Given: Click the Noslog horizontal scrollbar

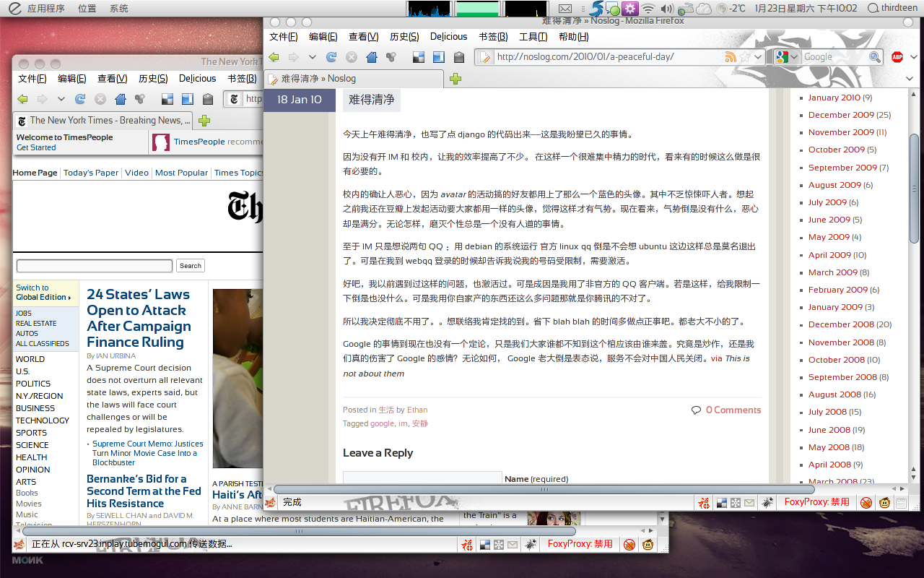Looking at the screenshot, I should pos(545,489).
